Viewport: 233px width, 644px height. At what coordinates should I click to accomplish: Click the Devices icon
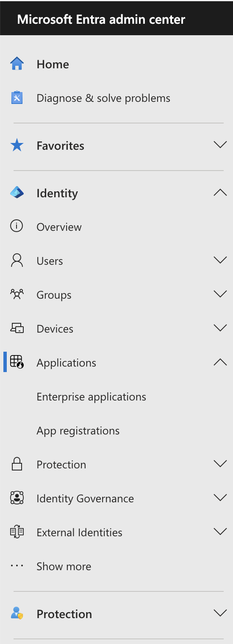[x=17, y=328]
